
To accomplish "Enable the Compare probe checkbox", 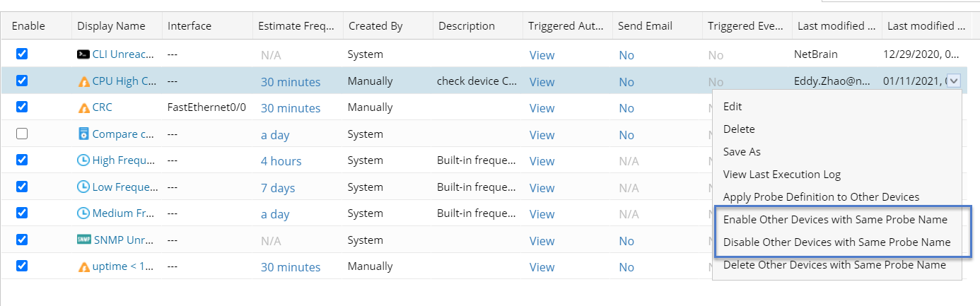I will point(22,134).
